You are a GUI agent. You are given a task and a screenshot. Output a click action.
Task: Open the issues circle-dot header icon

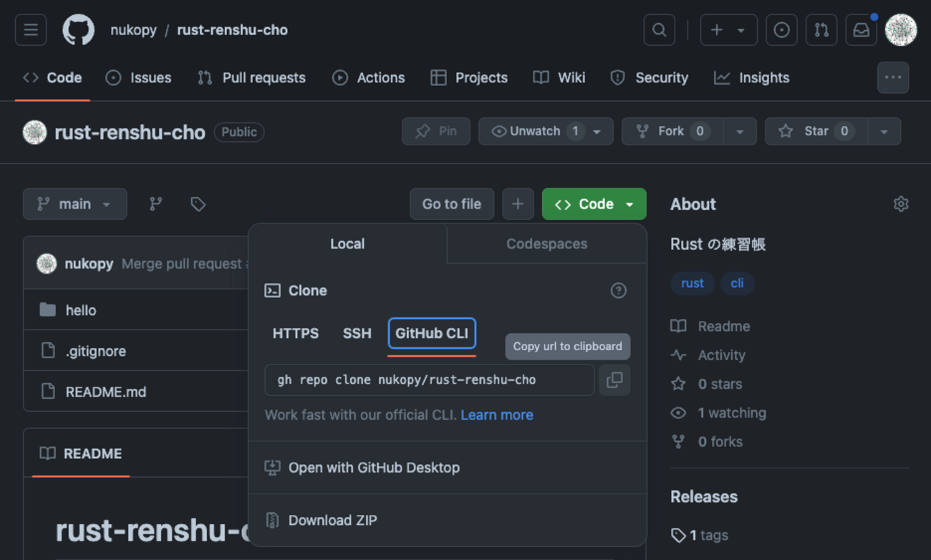click(781, 30)
